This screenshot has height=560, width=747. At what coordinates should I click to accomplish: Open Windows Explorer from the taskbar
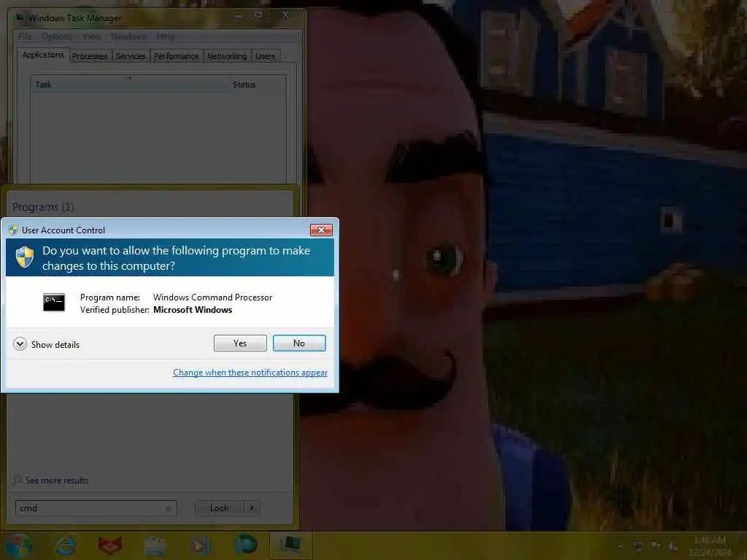(155, 546)
